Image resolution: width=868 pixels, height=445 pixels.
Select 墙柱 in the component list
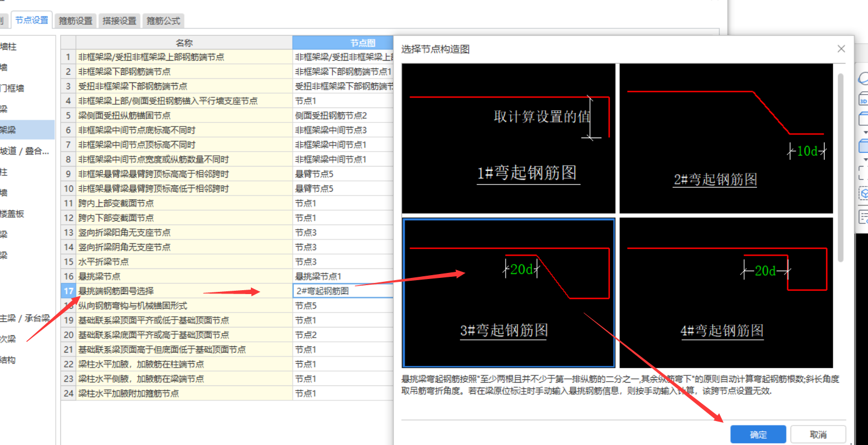8,47
